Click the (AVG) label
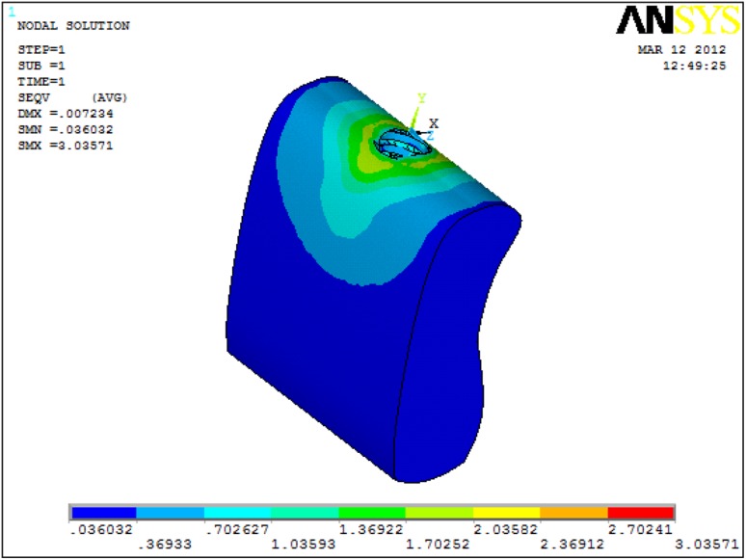The width and height of the screenshot is (746, 560). click(x=110, y=97)
